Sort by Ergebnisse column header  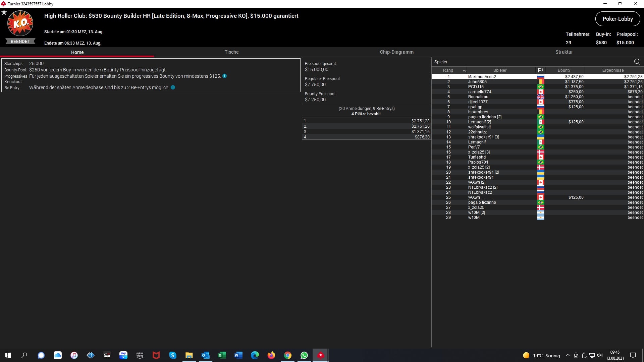[x=613, y=70]
